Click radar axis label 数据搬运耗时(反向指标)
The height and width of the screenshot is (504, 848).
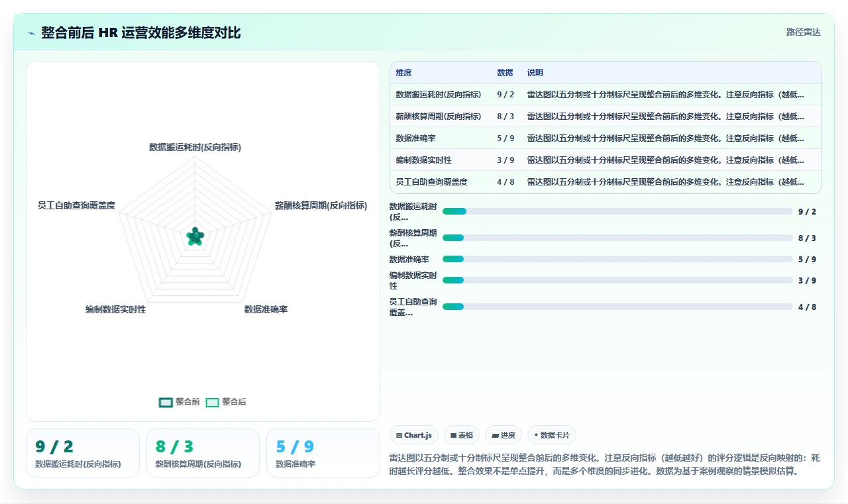[x=195, y=147]
